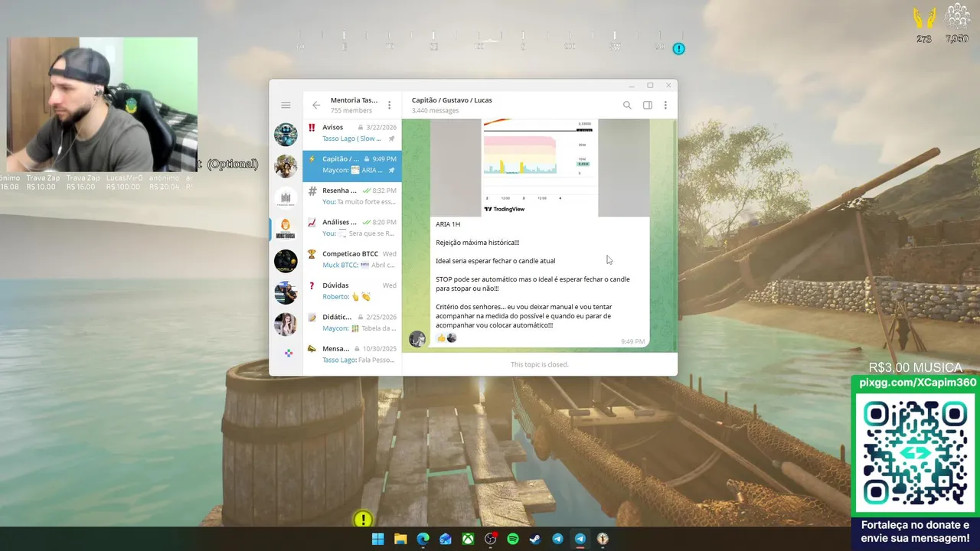The width and height of the screenshot is (980, 551).
Task: Click the chart icon of Análises topic
Action: [312, 222]
